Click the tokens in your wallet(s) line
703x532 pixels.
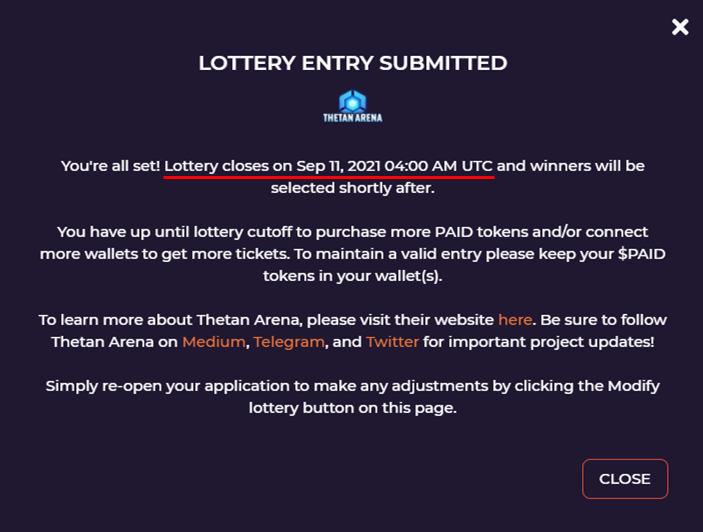[x=353, y=276]
